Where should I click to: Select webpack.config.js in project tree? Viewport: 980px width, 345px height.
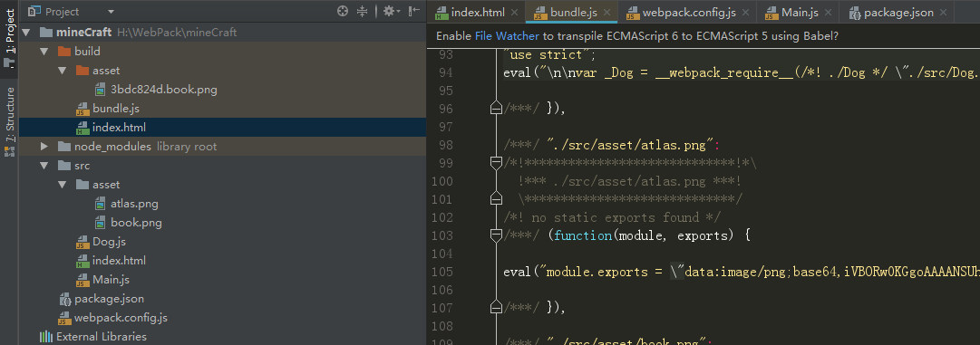click(121, 318)
